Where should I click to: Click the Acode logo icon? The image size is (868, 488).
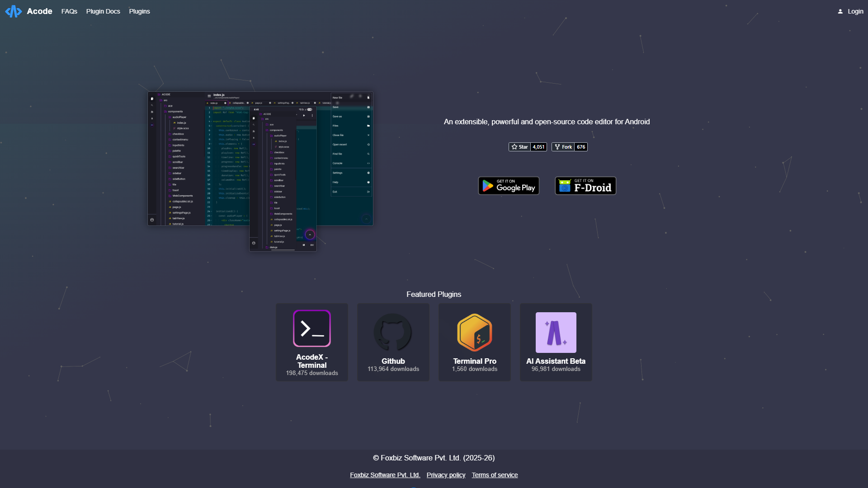[14, 11]
